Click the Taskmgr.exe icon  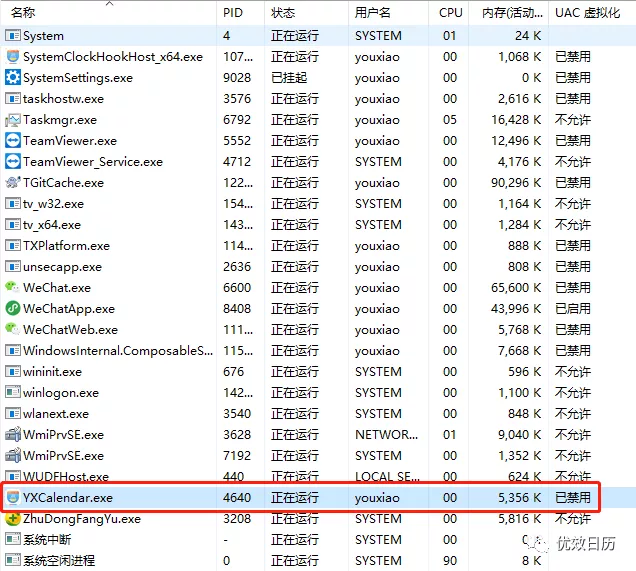13,120
